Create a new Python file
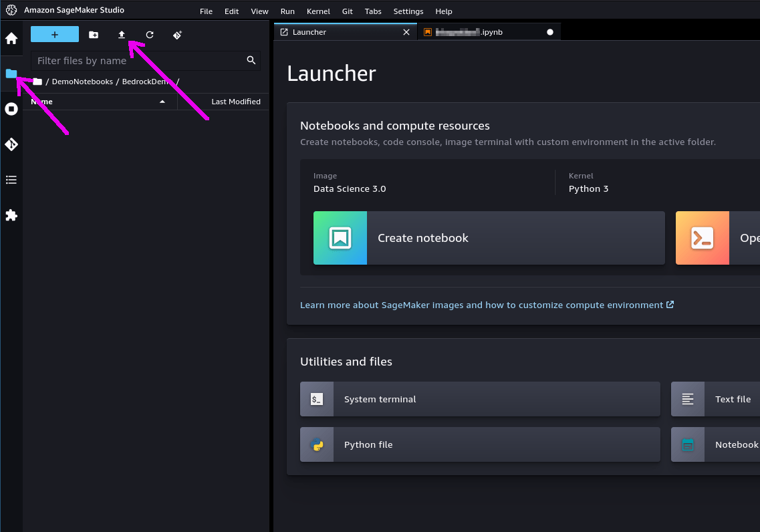The image size is (760, 532). [480, 444]
